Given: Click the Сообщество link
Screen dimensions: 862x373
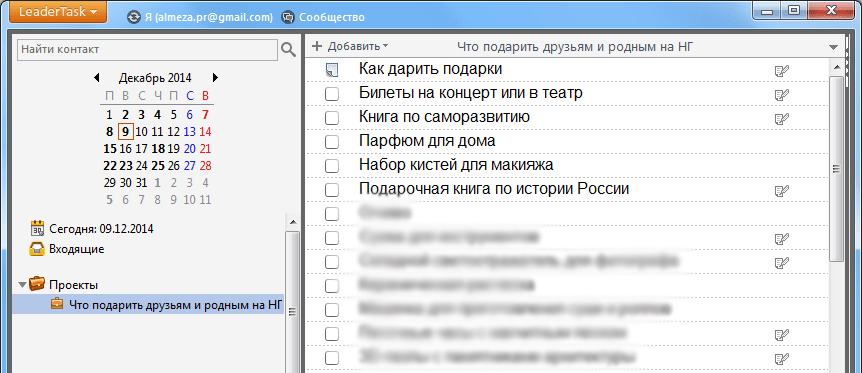Looking at the screenshot, I should click(332, 17).
